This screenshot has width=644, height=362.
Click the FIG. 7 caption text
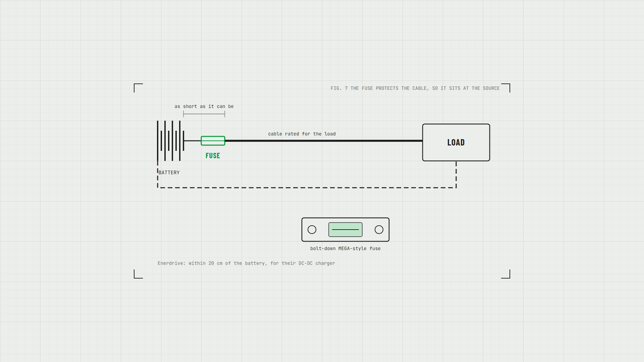coord(415,88)
